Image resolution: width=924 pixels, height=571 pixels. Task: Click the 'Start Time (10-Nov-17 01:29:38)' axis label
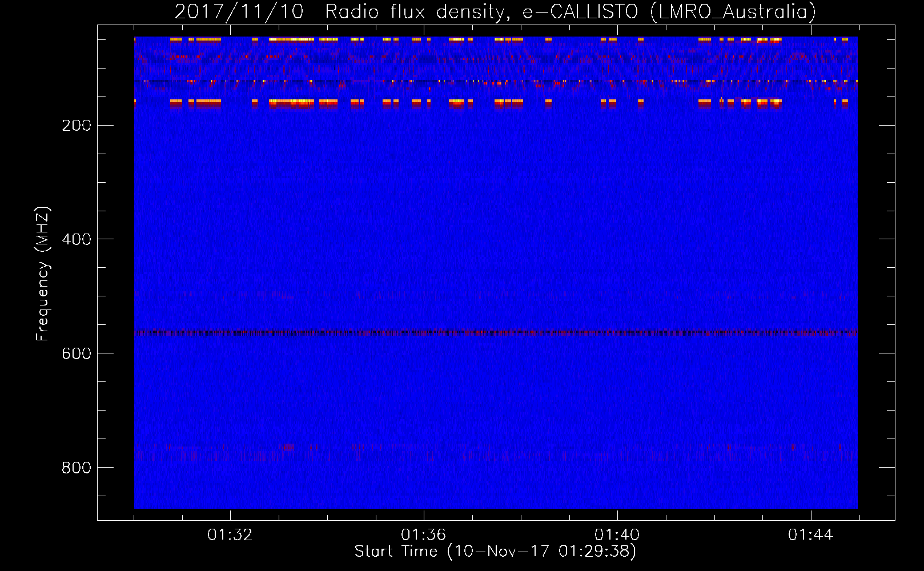495,552
